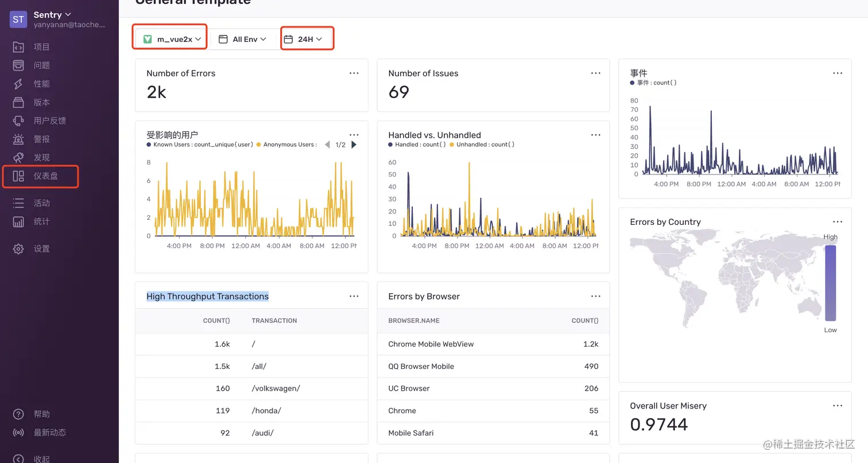Open Errors by Browser widget ellipsis menu
The image size is (868, 463).
click(x=595, y=296)
